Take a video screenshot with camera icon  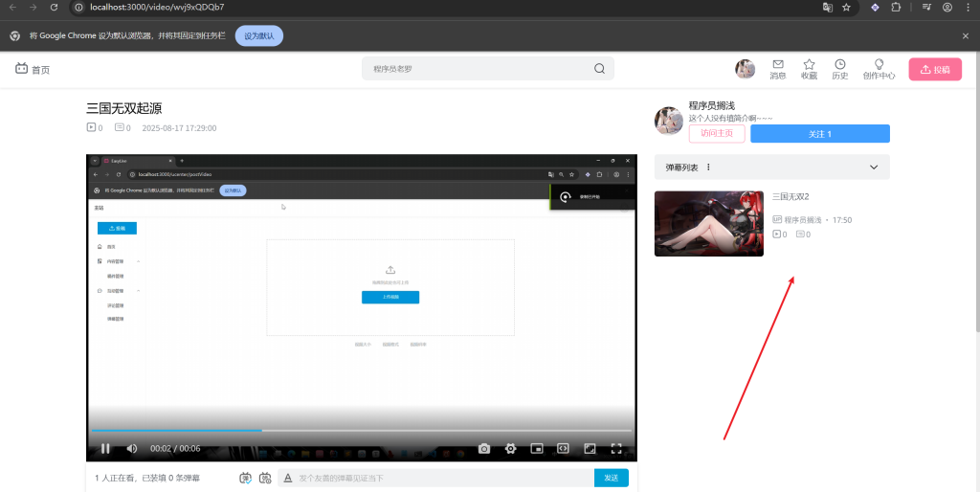pyautogui.click(x=484, y=448)
